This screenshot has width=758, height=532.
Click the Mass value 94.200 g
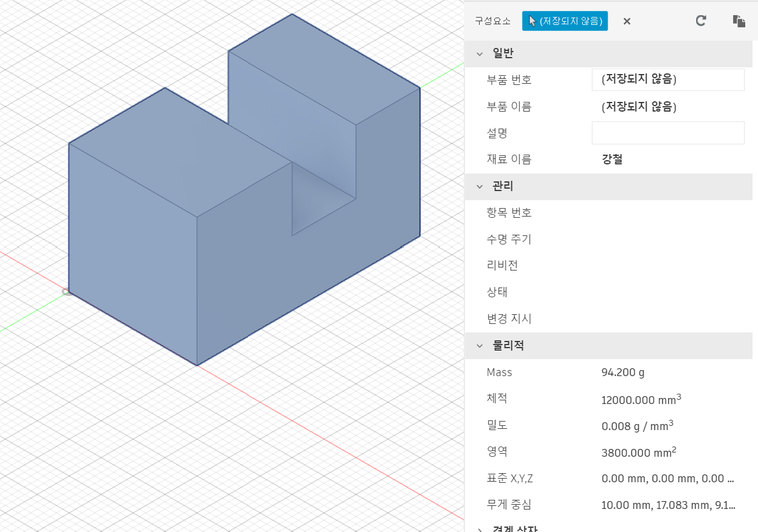click(623, 372)
